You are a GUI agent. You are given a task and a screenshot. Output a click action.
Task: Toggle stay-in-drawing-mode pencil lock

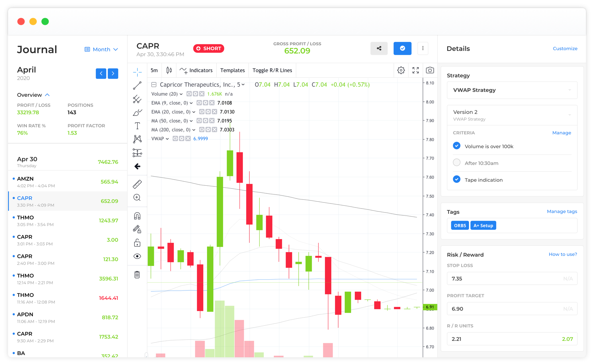tap(137, 229)
